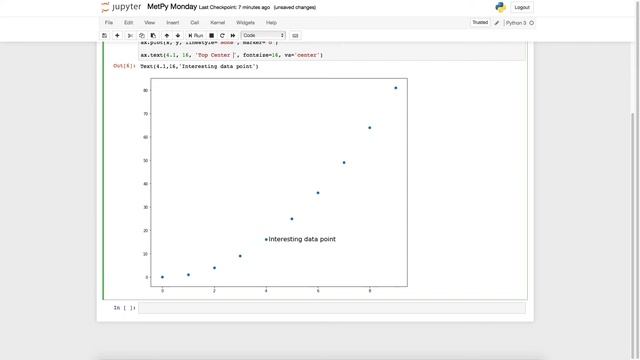
Task: Click the Python 3 kernel name
Action: tap(516, 23)
